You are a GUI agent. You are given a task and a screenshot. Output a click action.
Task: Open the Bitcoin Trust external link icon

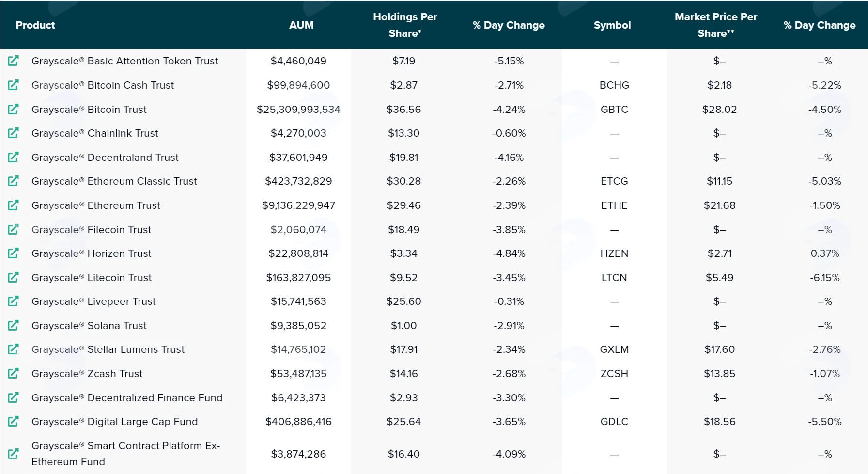click(x=14, y=109)
